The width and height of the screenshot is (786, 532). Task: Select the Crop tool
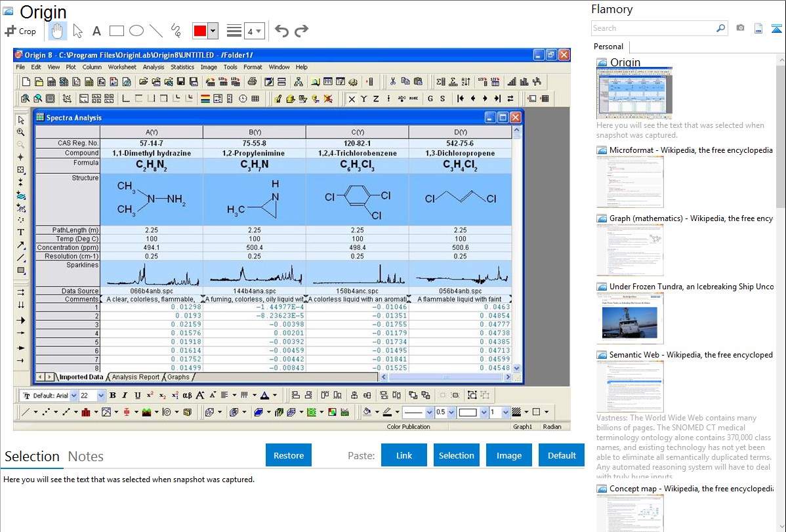pyautogui.click(x=20, y=31)
